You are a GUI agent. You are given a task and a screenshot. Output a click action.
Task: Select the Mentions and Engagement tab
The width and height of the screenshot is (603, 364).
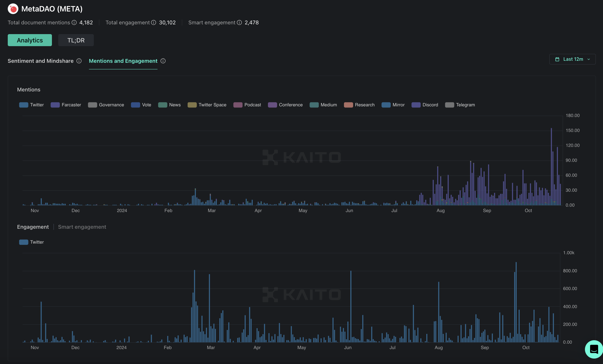pos(123,61)
